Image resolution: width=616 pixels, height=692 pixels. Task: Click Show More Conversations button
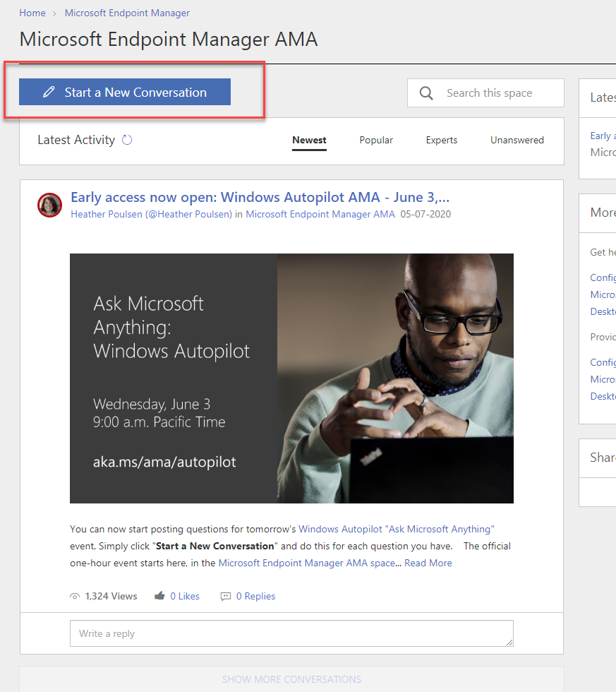tap(291, 679)
